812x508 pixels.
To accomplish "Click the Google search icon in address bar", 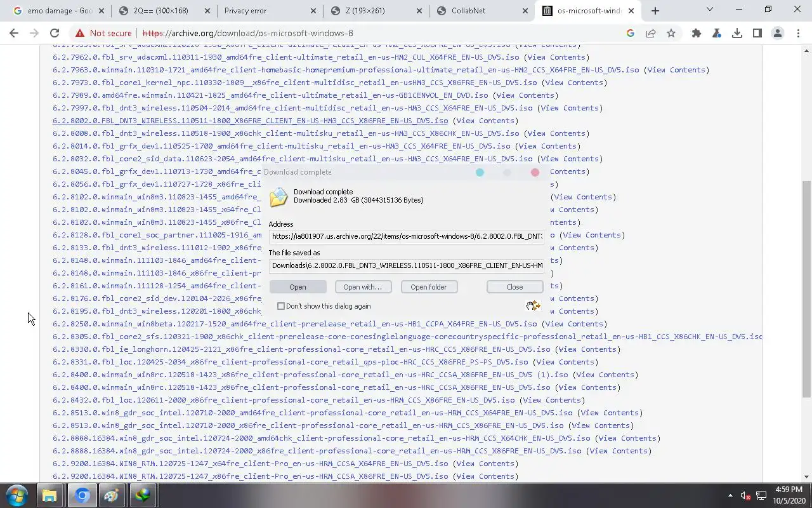I will coord(630,33).
